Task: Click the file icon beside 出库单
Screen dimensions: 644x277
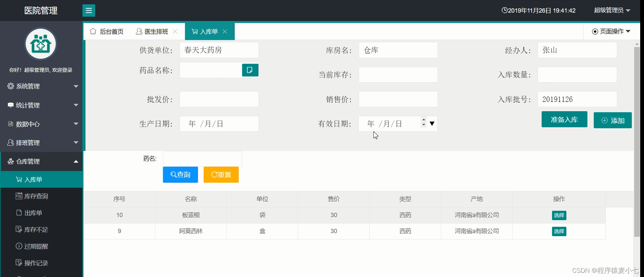Action: coord(19,213)
